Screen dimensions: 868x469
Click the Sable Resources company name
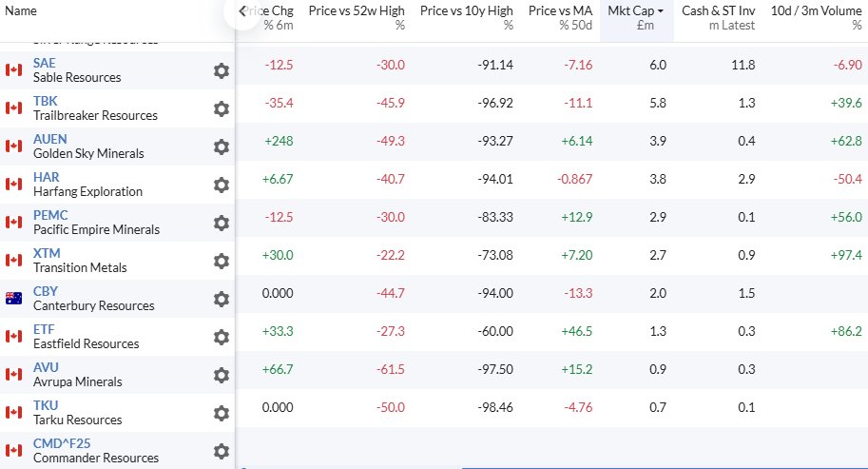pos(77,77)
